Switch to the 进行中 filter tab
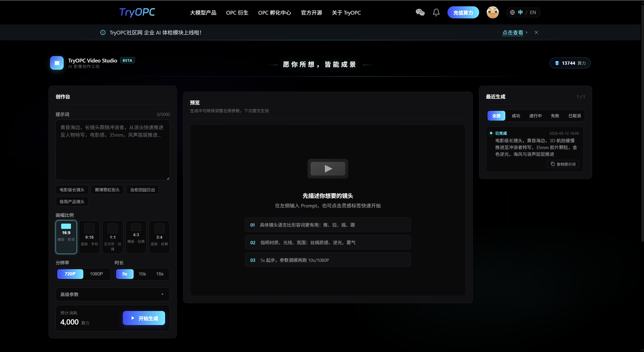 (x=535, y=116)
